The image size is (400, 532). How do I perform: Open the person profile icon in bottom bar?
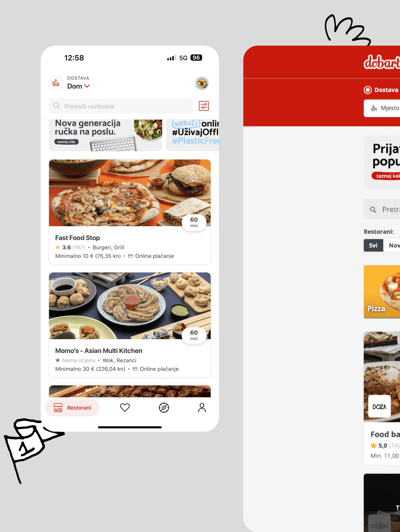[202, 407]
